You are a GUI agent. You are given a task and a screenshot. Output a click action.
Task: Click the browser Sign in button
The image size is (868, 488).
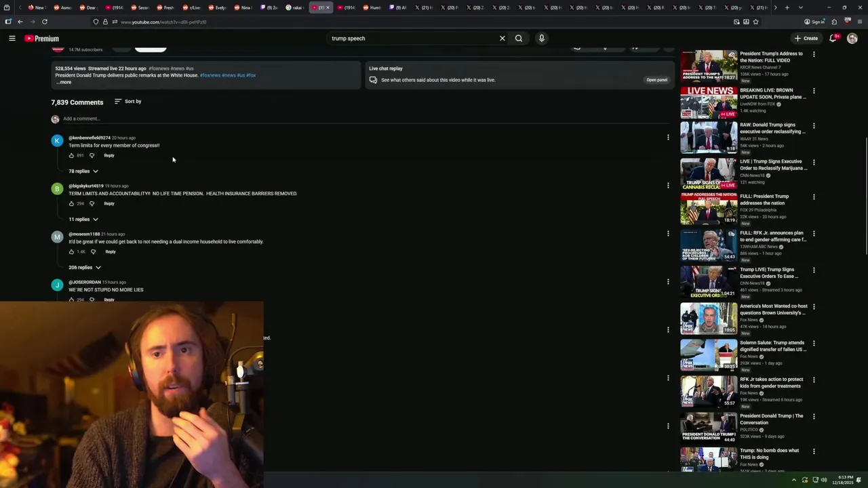pos(814,22)
